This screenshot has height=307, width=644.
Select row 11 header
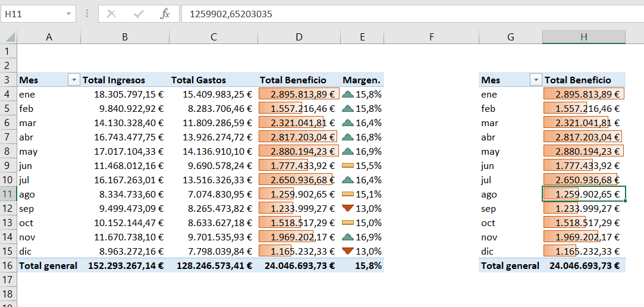pos(9,194)
